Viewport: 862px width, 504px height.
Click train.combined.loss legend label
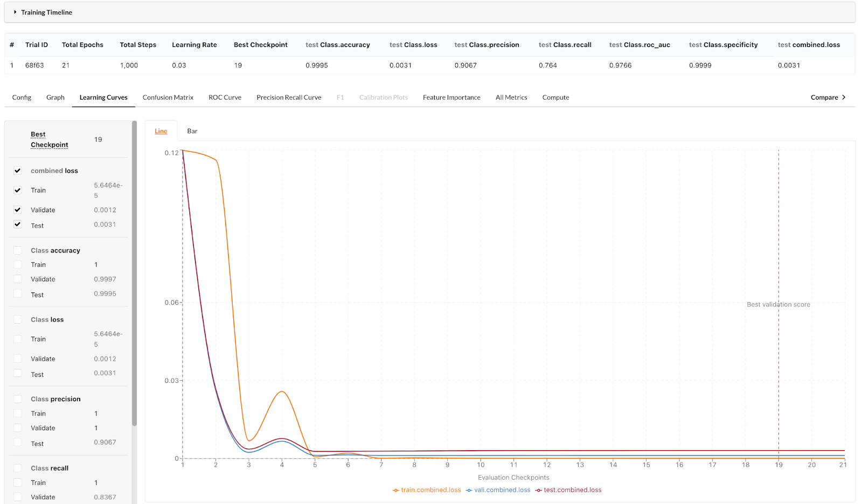(x=431, y=490)
